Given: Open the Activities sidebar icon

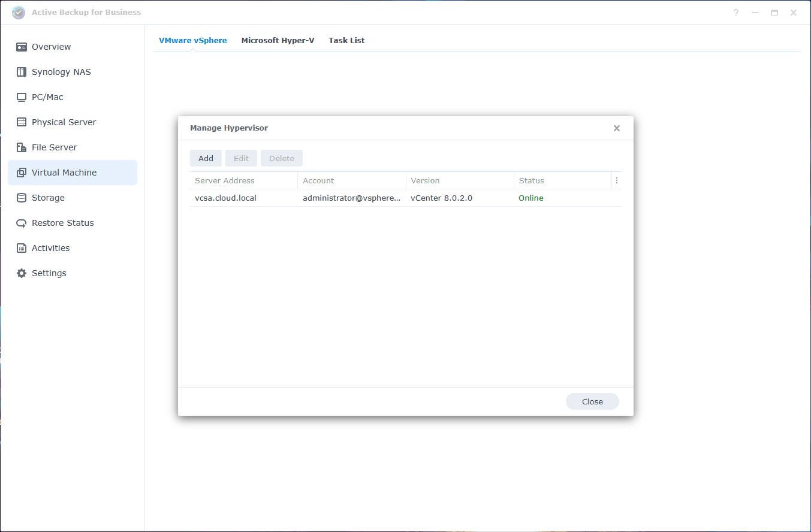Looking at the screenshot, I should click(22, 248).
